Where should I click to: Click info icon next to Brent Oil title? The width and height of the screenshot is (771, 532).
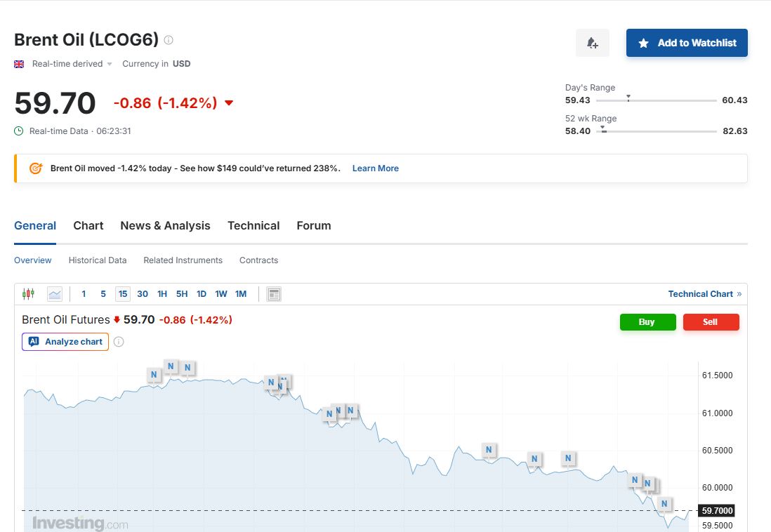pyautogui.click(x=169, y=40)
